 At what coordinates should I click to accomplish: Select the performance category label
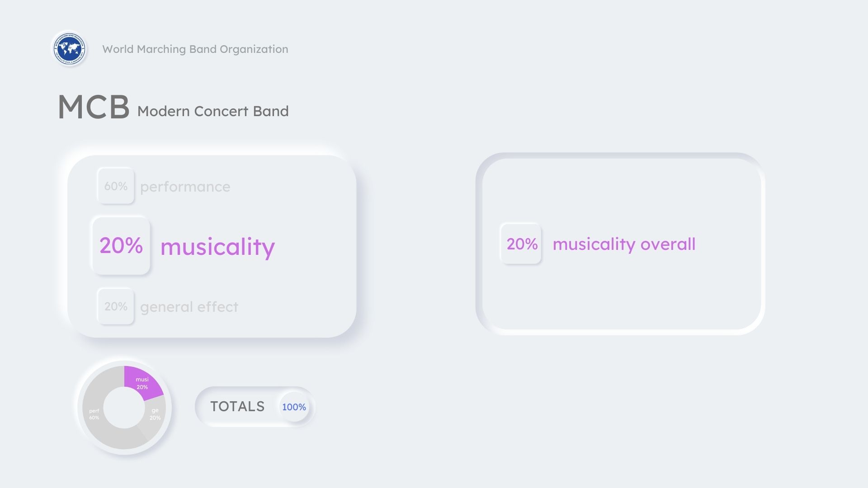click(x=185, y=187)
